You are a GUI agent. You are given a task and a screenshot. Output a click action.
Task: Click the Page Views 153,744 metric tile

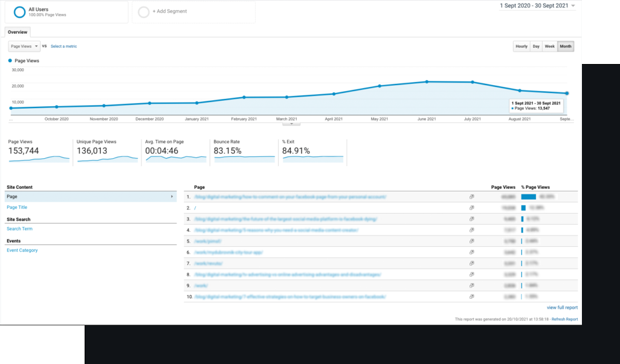point(39,152)
